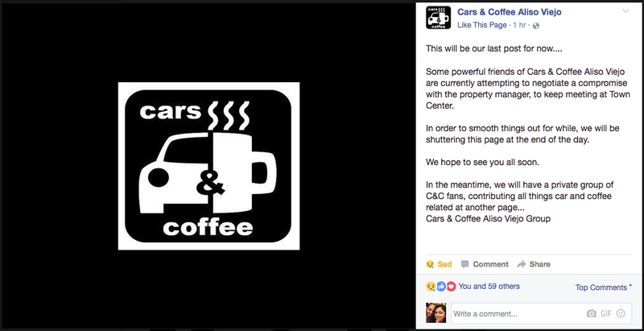644x331 pixels.
Task: Click the cars & coffee logo photo
Action: pos(208,166)
